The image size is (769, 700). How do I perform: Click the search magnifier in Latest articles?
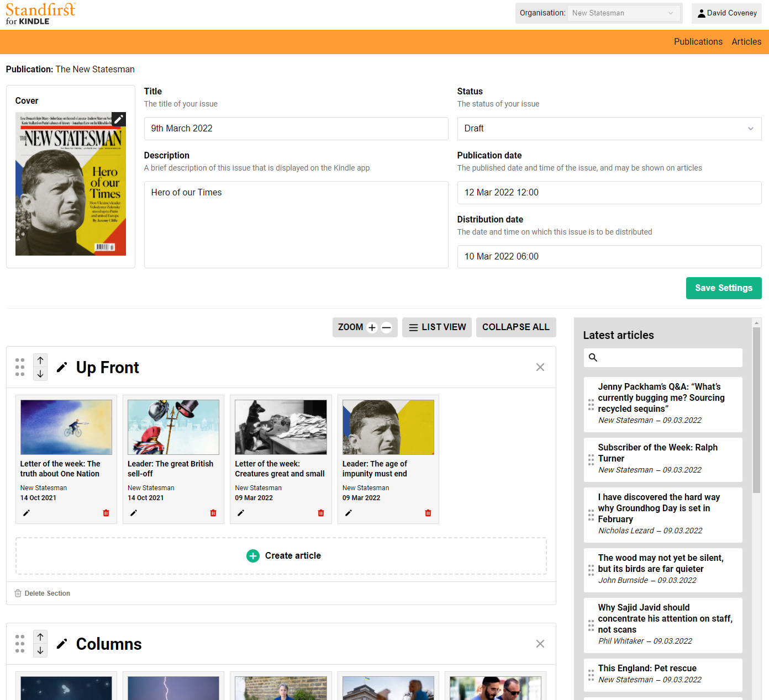click(x=593, y=358)
